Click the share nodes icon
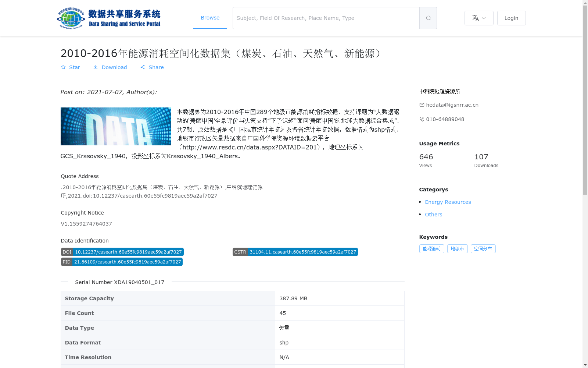The image size is (588, 368). [143, 67]
